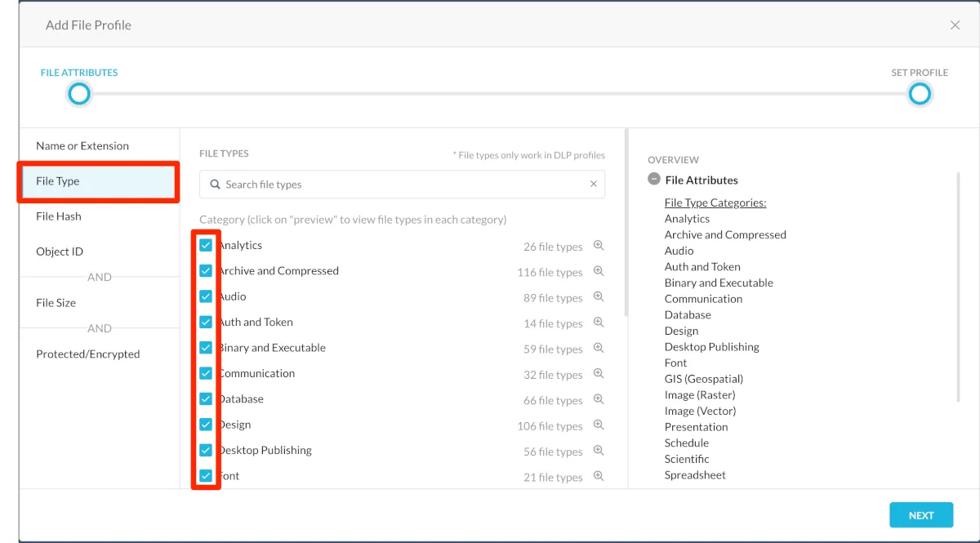Viewport: 980px width, 543px height.
Task: Open preview for Audio file types
Action: point(599,297)
